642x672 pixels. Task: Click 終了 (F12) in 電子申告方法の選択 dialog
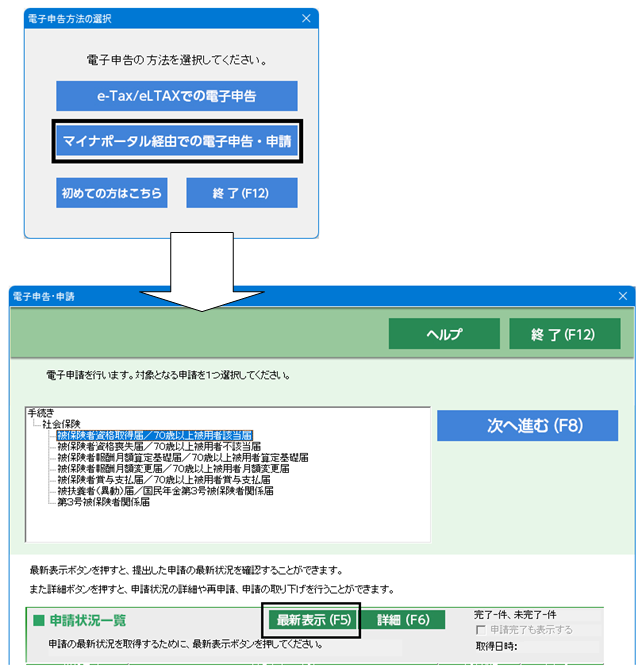coord(242,193)
